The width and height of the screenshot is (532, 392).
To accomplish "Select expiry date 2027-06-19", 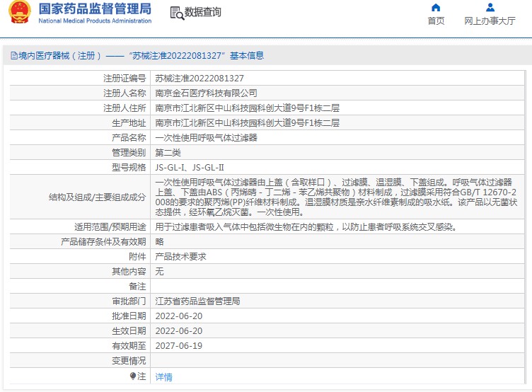I will (179, 346).
